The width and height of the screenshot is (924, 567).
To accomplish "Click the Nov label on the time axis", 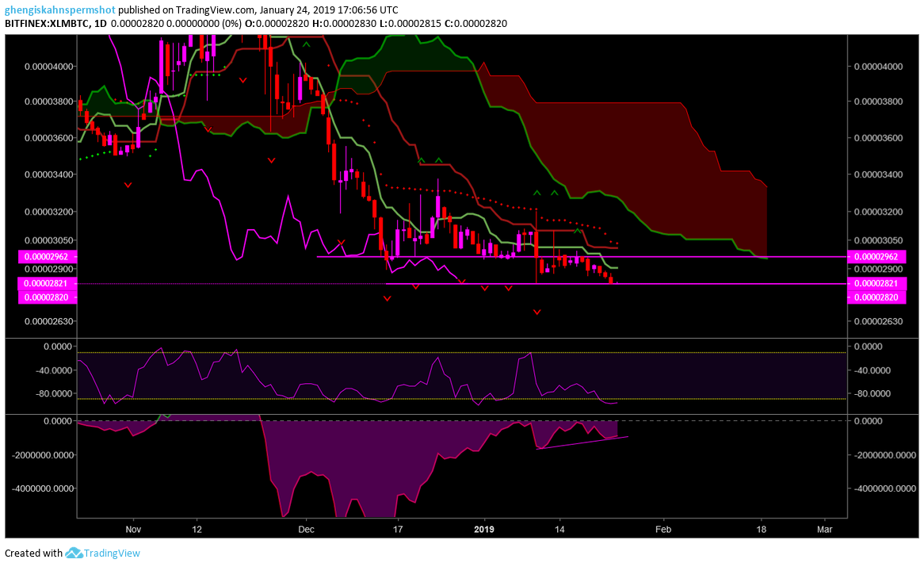I will (134, 529).
